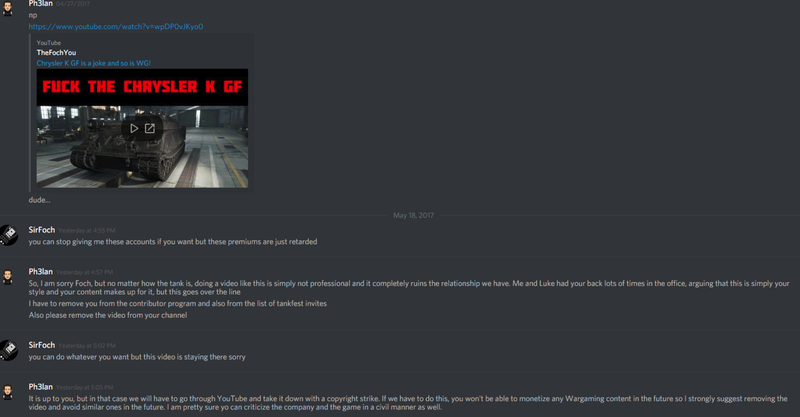Click Ph3lan username at 5:05 PM message

point(41,387)
